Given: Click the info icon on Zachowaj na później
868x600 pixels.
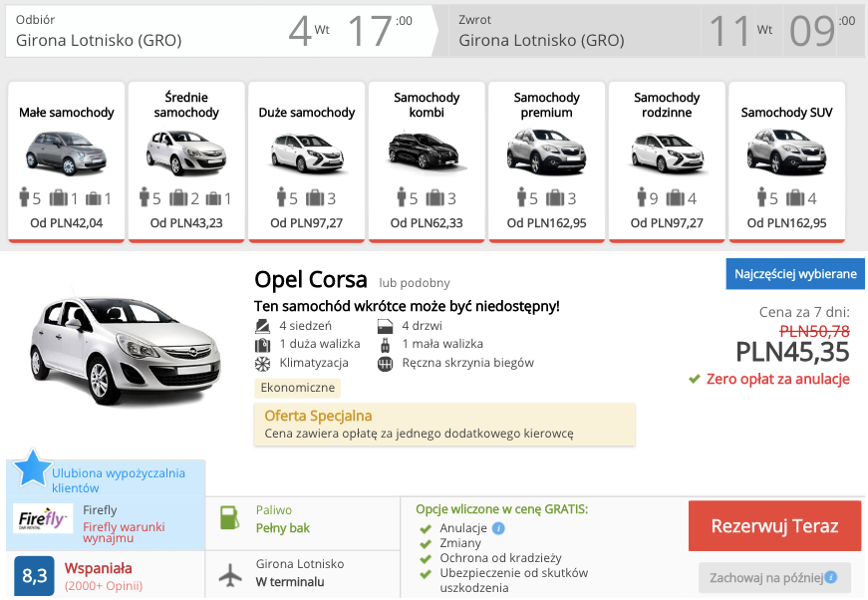Looking at the screenshot, I should [x=830, y=577].
